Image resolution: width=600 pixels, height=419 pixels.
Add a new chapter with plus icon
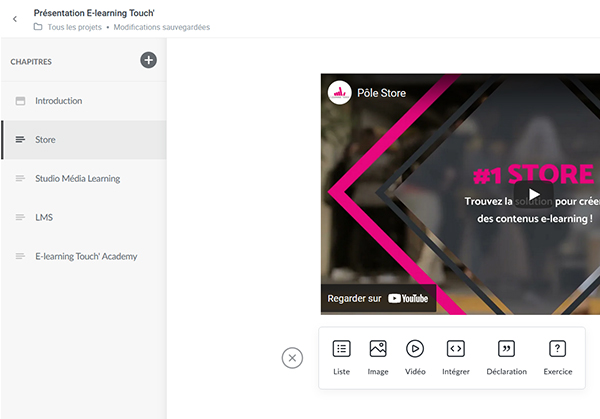pyautogui.click(x=148, y=61)
